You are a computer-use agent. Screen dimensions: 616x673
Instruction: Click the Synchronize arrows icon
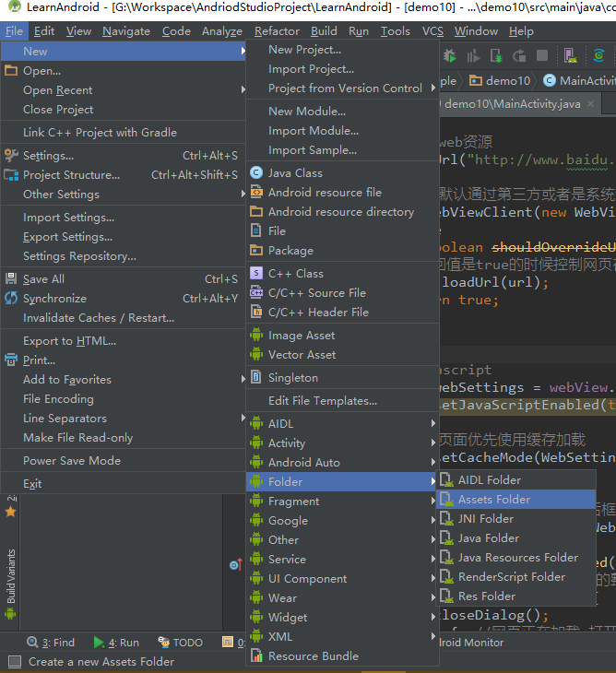pos(11,299)
